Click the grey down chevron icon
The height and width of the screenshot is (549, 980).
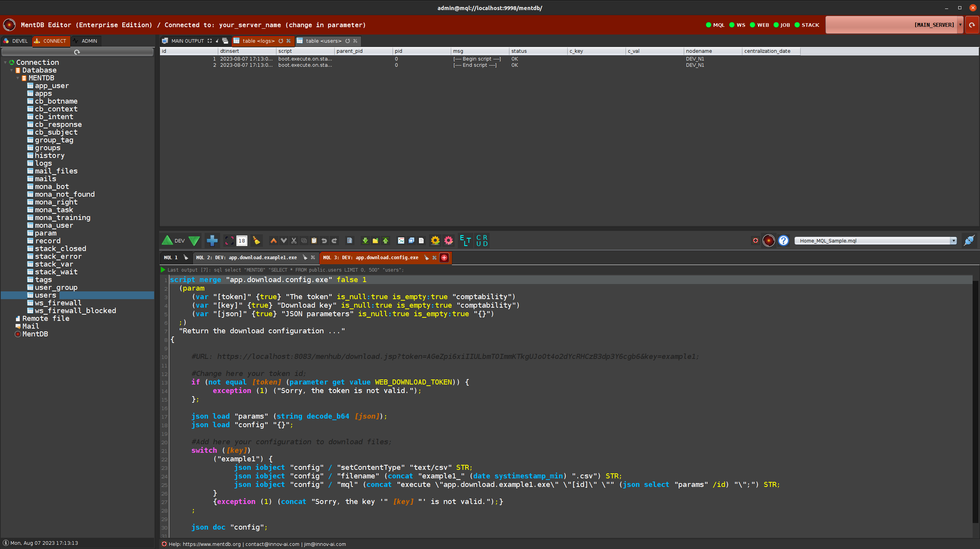point(284,241)
